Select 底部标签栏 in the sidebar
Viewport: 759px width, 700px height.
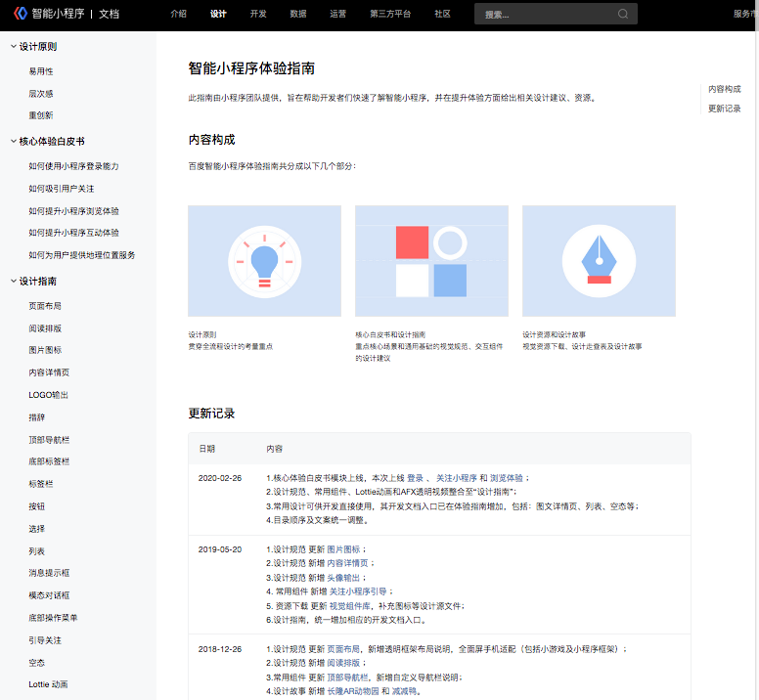pyautogui.click(x=49, y=461)
